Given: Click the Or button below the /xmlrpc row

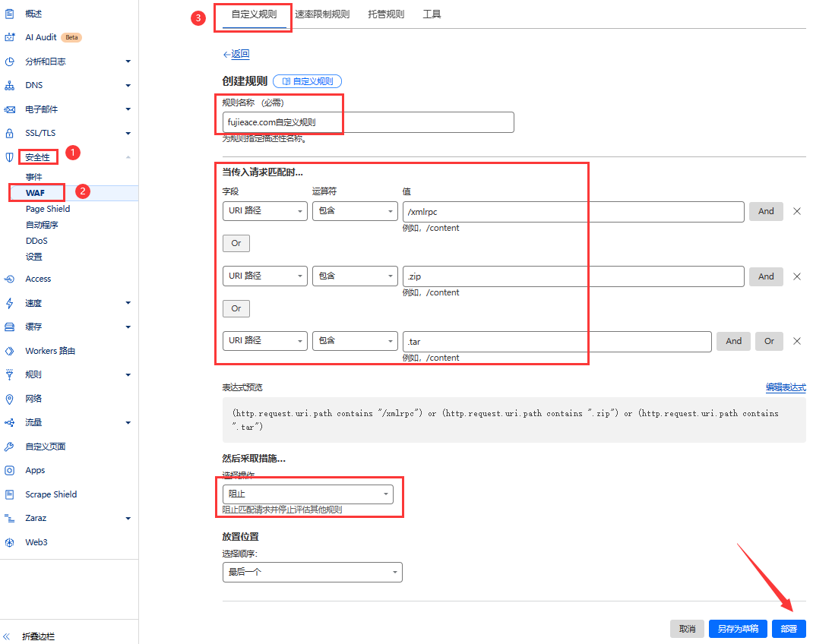Looking at the screenshot, I should 236,244.
